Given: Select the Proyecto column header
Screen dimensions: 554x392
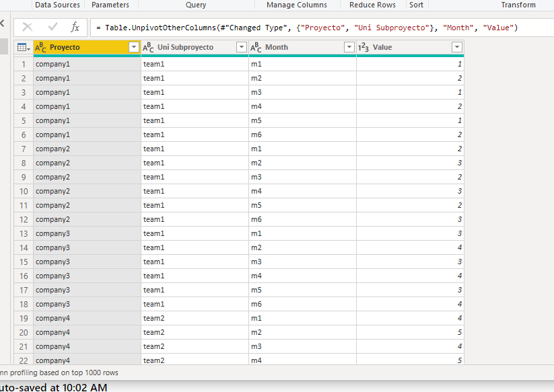Looking at the screenshot, I should tap(88, 47).
